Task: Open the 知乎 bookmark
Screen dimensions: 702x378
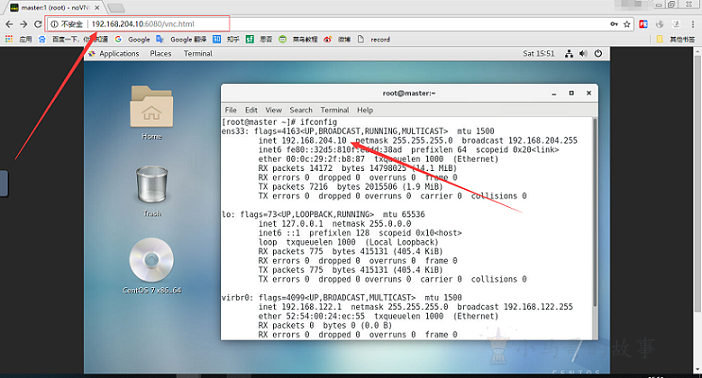Action: 226,39
